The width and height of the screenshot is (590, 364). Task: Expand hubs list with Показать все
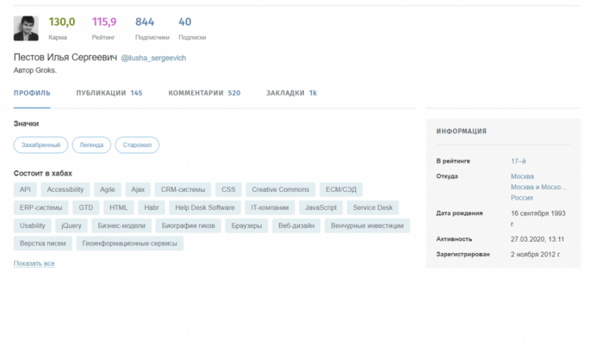click(x=34, y=263)
